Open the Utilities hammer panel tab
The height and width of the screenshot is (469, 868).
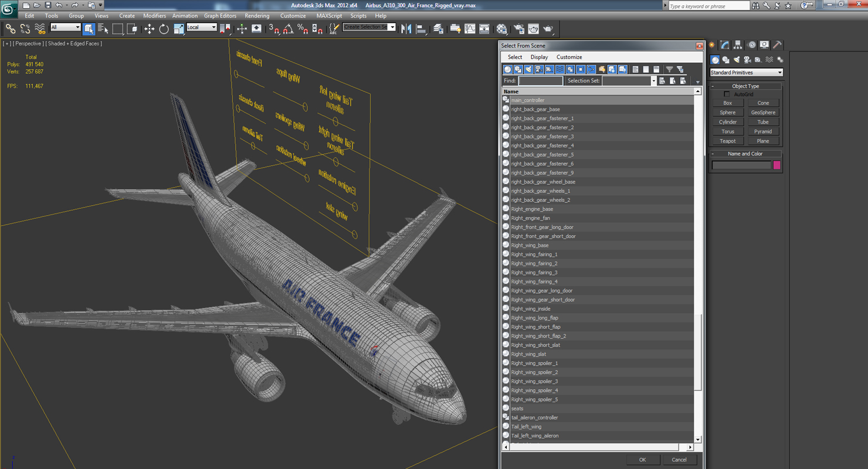[x=777, y=45]
